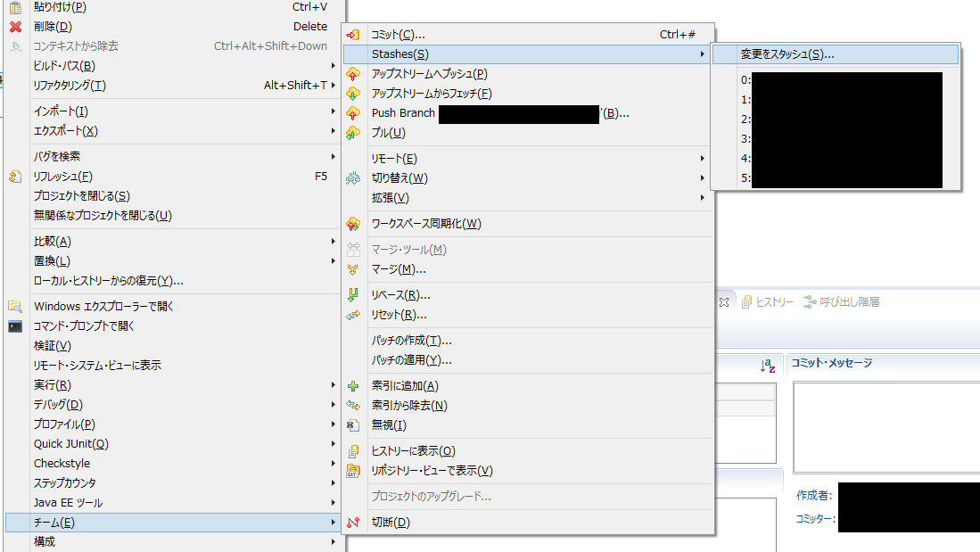Expand the 比較(A) submenu arrow
The image size is (980, 552).
point(334,242)
